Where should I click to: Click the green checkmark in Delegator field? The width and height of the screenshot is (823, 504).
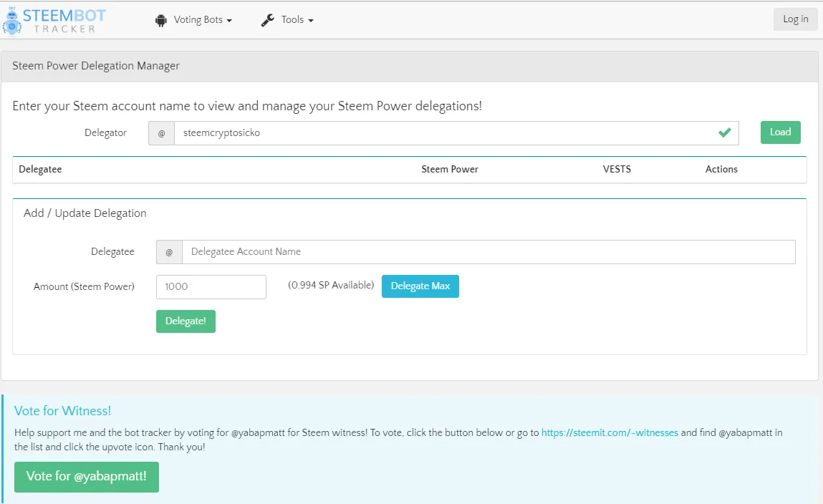(725, 132)
